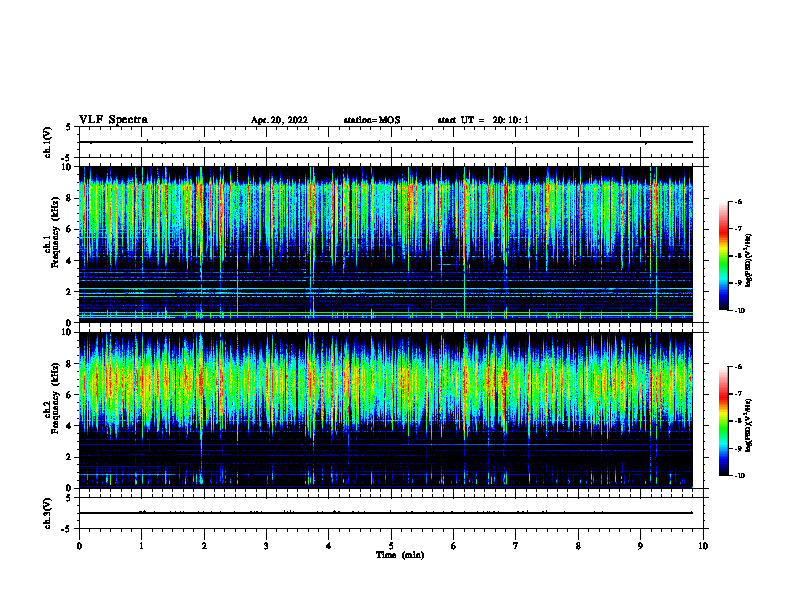Click the time axis tick label "6"

[453, 546]
